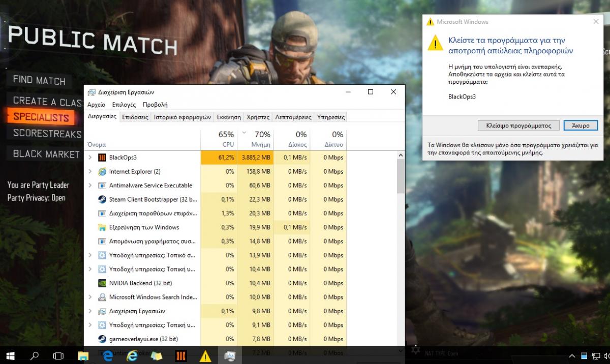Click the Steam Client Bootstrapper icon
610x364 pixels.
point(102,200)
